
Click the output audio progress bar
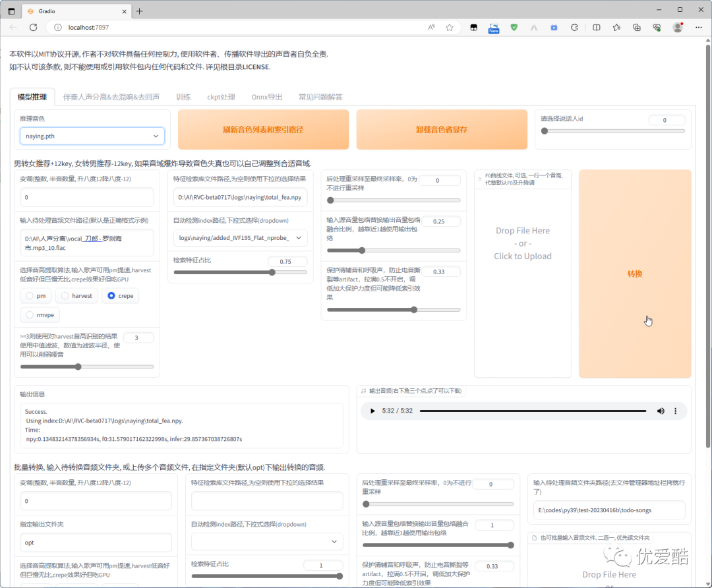(x=533, y=411)
